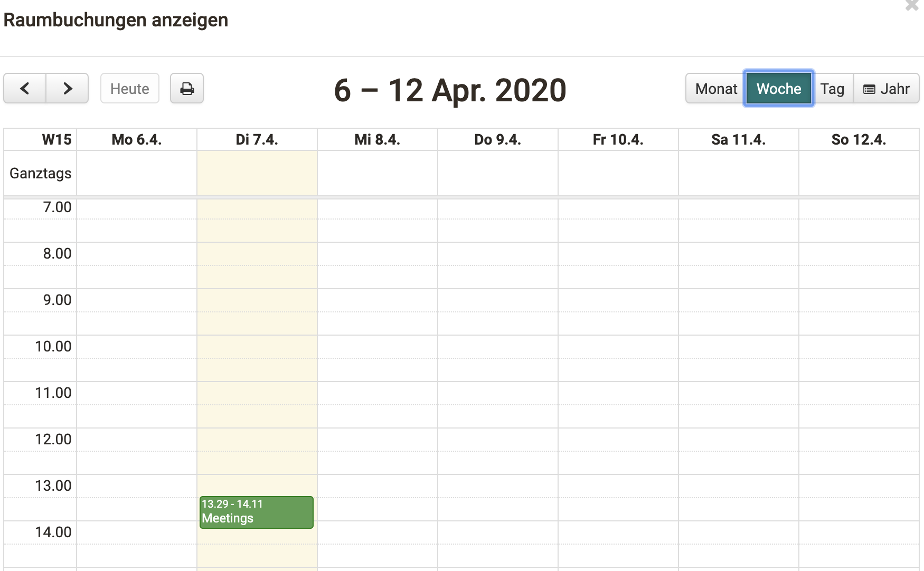This screenshot has height=571, width=924.
Task: Click the Ganztags row label
Action: click(x=40, y=173)
